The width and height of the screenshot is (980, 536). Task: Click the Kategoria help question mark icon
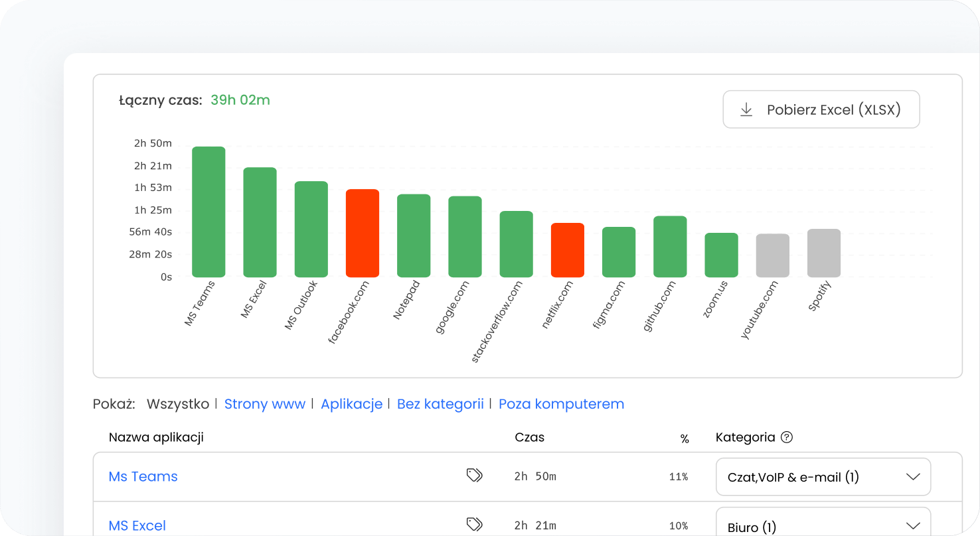[x=787, y=437]
